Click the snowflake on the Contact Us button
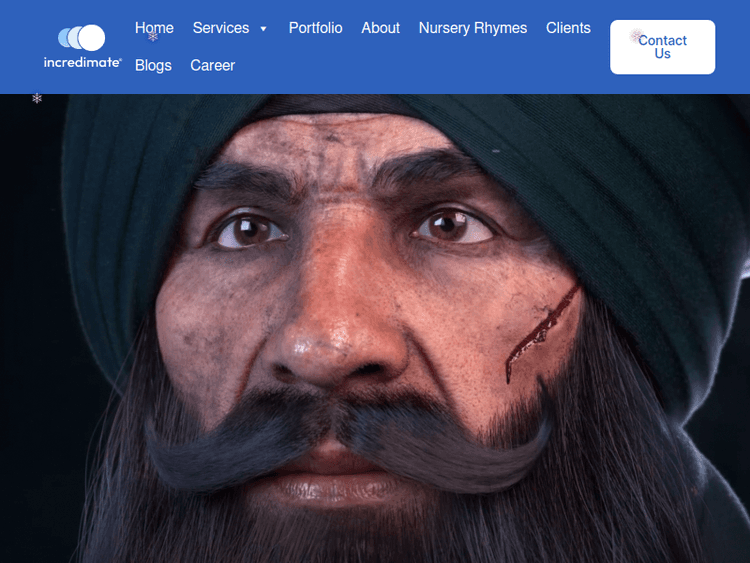Image resolution: width=750 pixels, height=563 pixels. coord(636,36)
